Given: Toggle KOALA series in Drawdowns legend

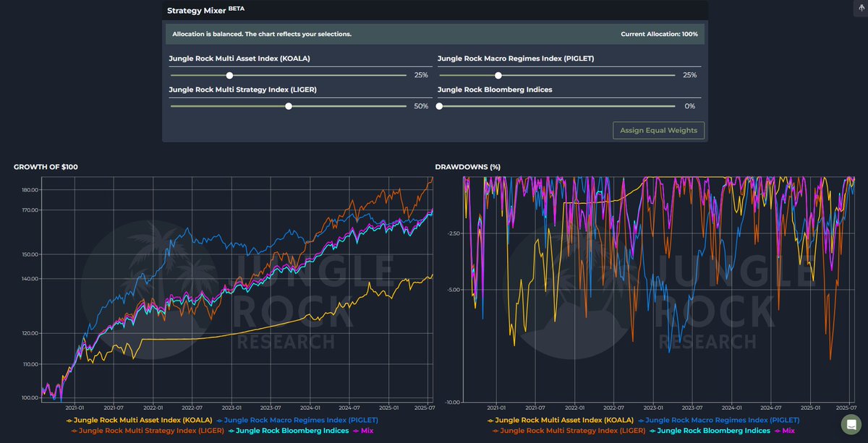Looking at the screenshot, I should coord(561,420).
